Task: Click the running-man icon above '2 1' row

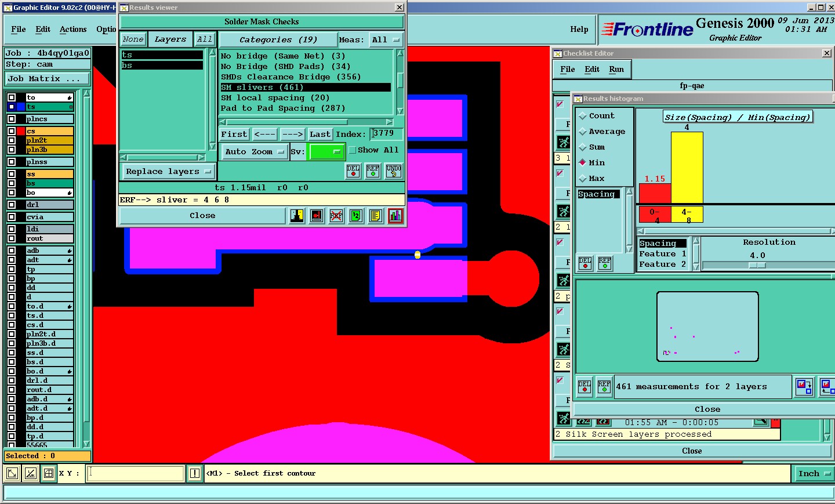Action: pos(564,211)
